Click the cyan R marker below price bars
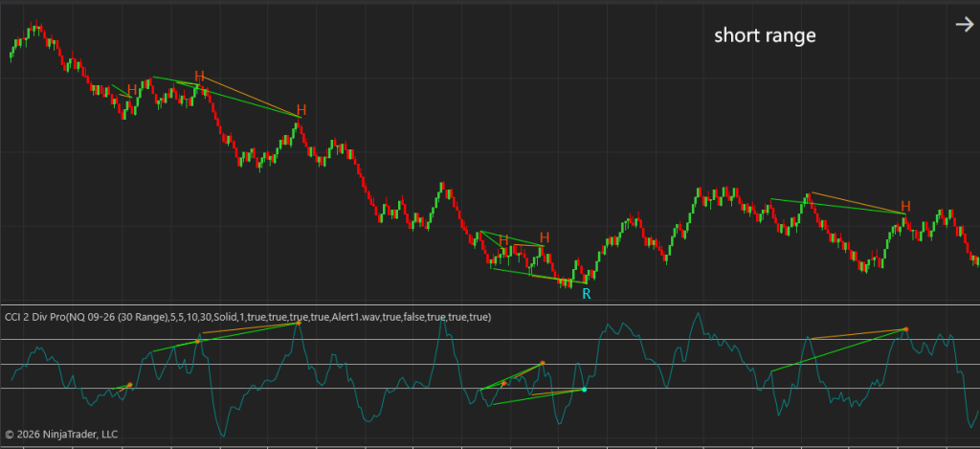This screenshot has width=980, height=449. pos(587,294)
